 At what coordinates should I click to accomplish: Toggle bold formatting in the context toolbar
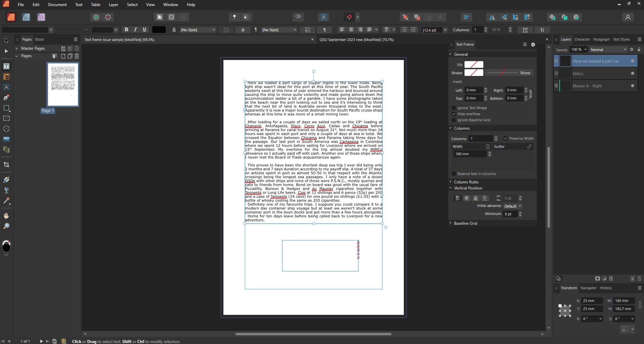pos(126,30)
